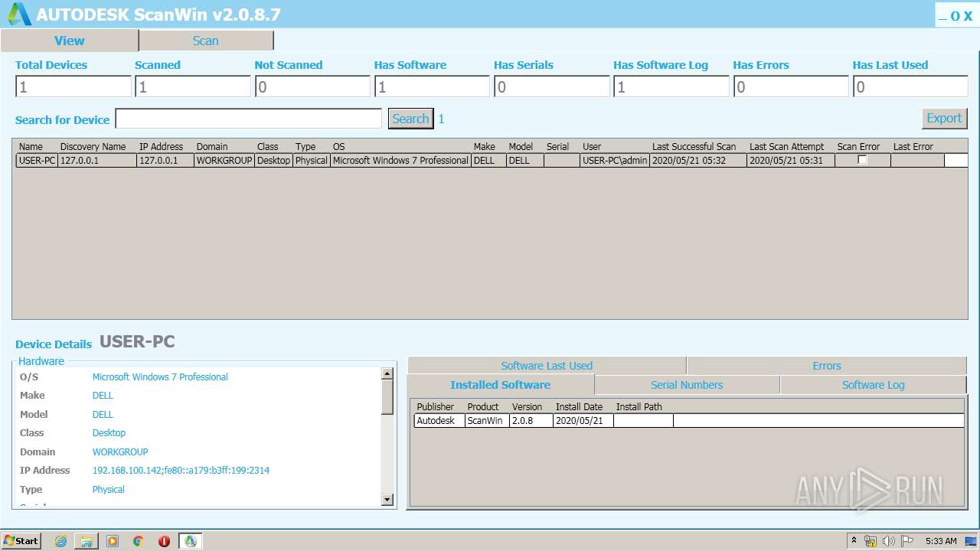The image size is (980, 551).
Task: Click Hardware panel scrollbar down arrow
Action: click(387, 500)
